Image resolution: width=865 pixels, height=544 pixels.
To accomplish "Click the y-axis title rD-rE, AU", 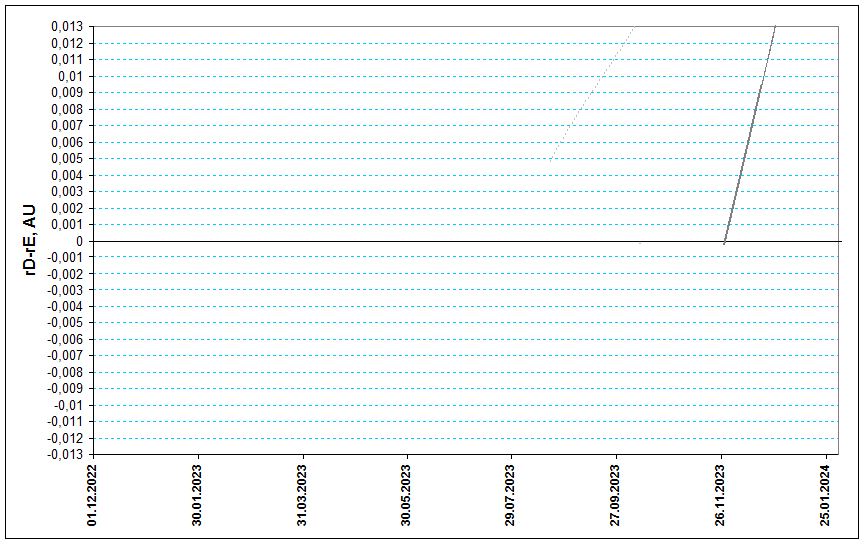I will [31, 239].
